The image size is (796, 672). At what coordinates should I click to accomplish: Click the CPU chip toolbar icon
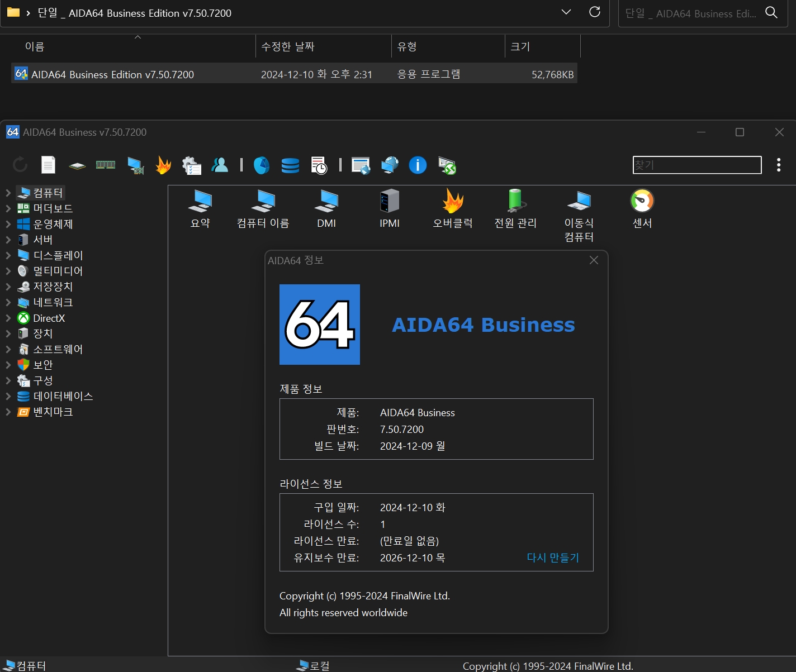pyautogui.click(x=77, y=165)
